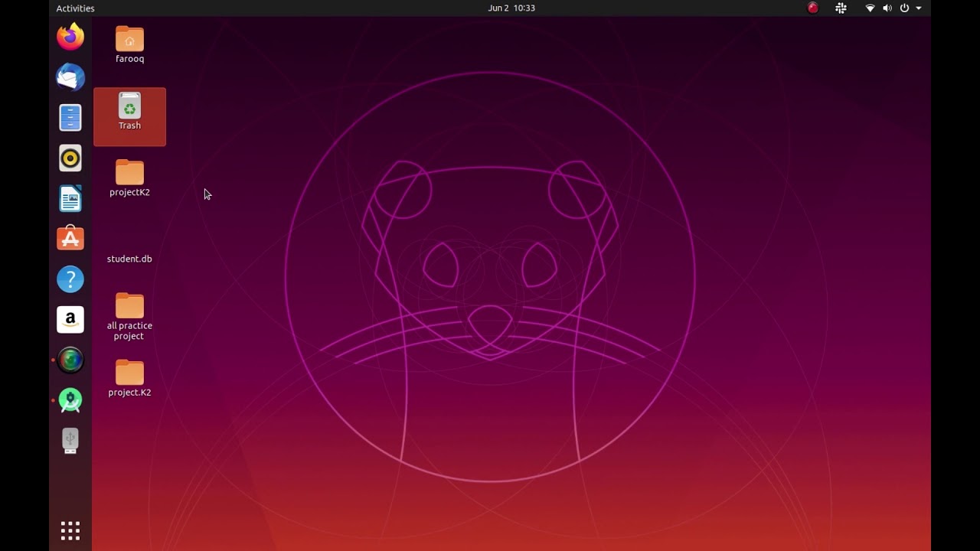This screenshot has width=980, height=551.
Task: Select the student.db file label
Action: coord(129,259)
